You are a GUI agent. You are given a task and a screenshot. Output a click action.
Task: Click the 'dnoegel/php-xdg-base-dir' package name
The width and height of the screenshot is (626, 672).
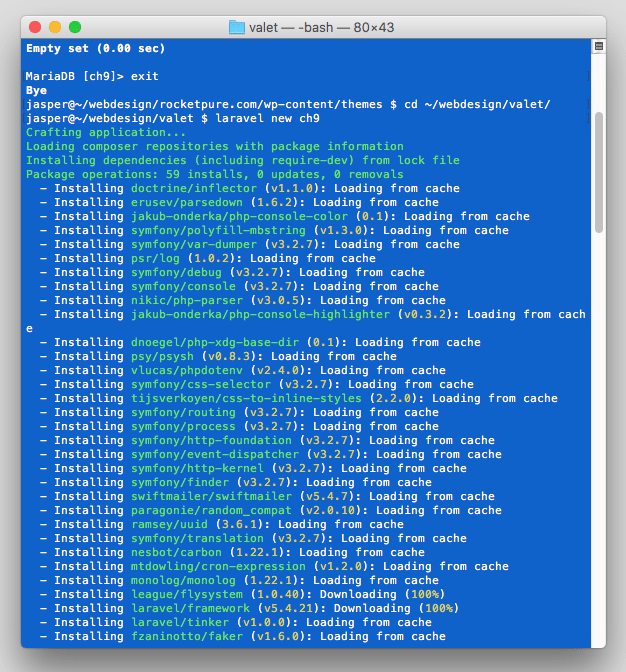pyautogui.click(x=215, y=342)
